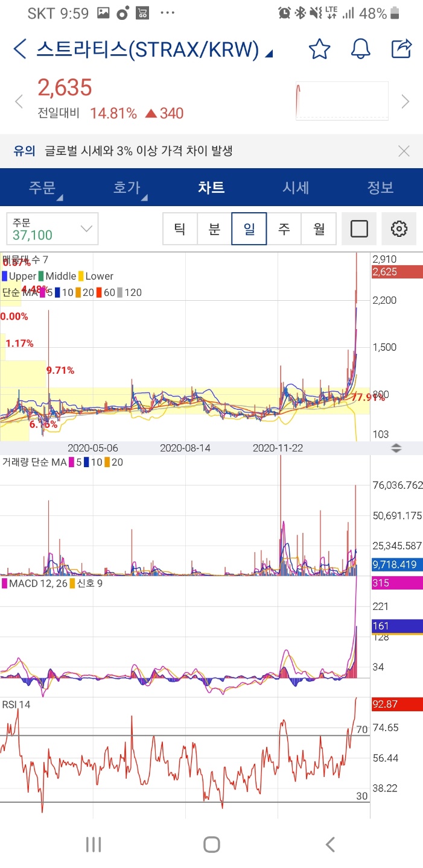Open chart settings gear icon
Screen dimensions: 423x868
click(399, 229)
